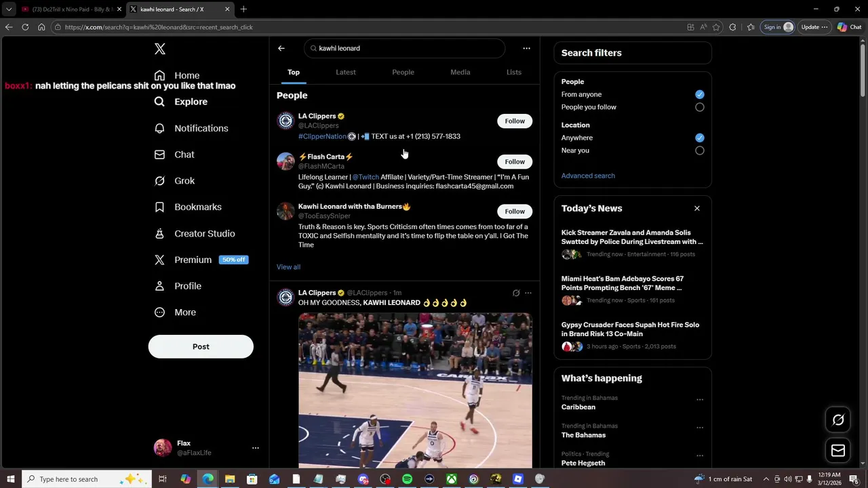This screenshot has height=488, width=868.
Task: Open floating messages envelope button
Action: tap(838, 451)
